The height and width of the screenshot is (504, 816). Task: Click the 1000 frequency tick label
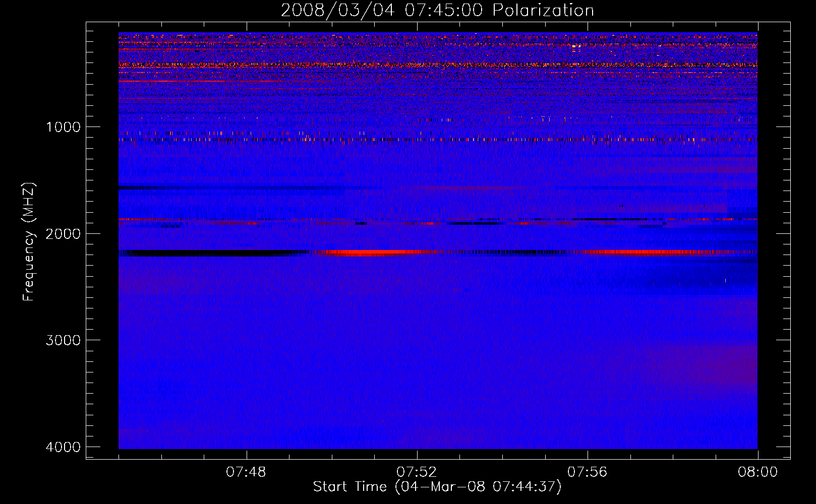[x=63, y=127]
